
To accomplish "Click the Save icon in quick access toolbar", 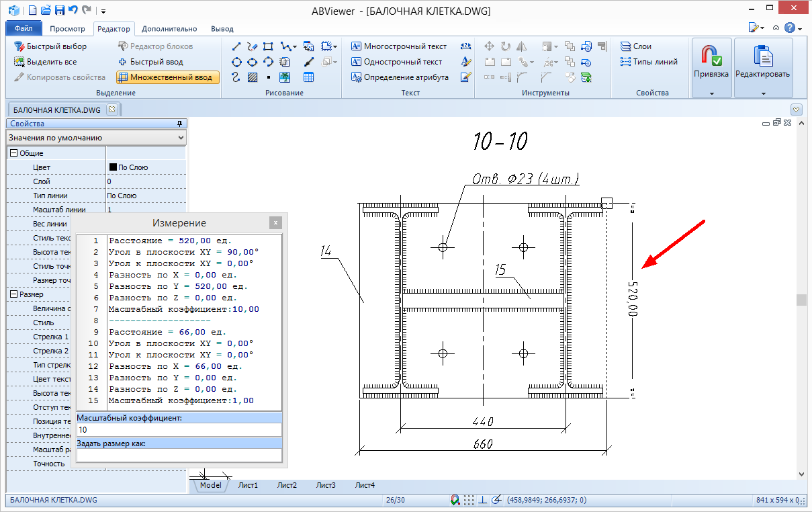I will click(x=59, y=10).
